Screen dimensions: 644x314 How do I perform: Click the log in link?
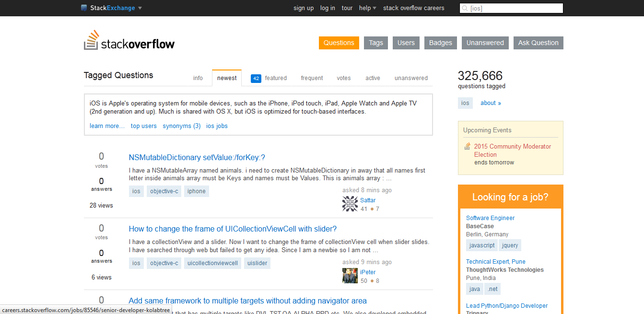coord(328,8)
